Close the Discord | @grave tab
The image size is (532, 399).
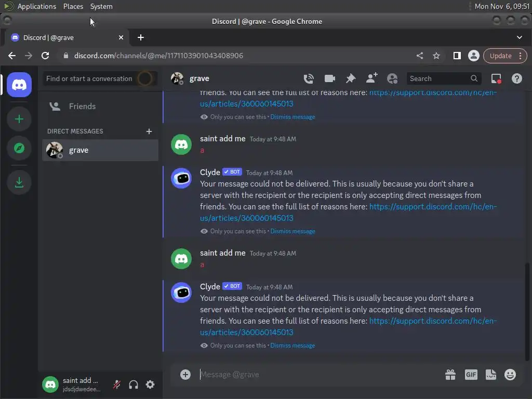click(x=121, y=37)
